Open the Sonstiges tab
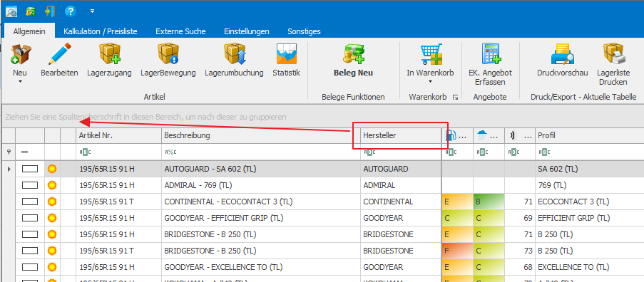 pos(304,31)
